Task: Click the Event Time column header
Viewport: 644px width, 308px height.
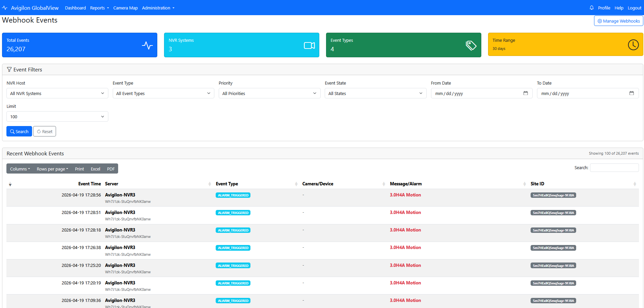Action: pos(89,184)
